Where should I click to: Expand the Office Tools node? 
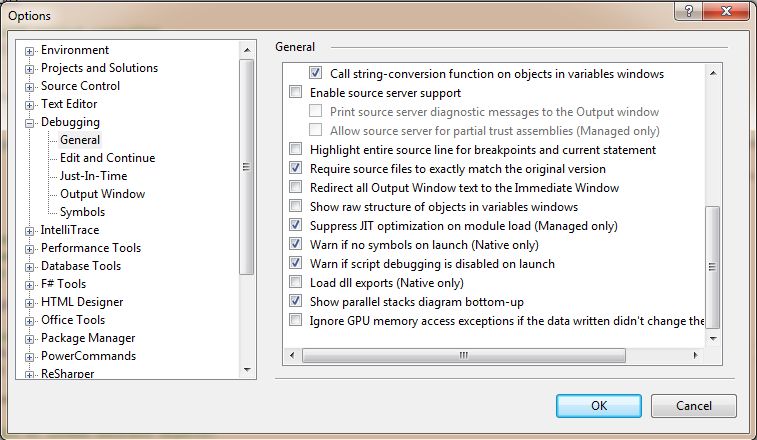tap(29, 321)
